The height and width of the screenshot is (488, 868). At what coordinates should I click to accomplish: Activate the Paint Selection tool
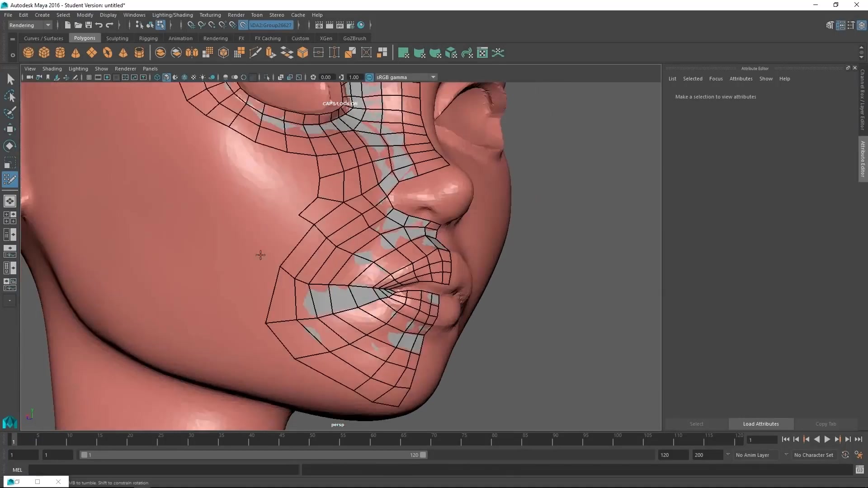(x=10, y=113)
